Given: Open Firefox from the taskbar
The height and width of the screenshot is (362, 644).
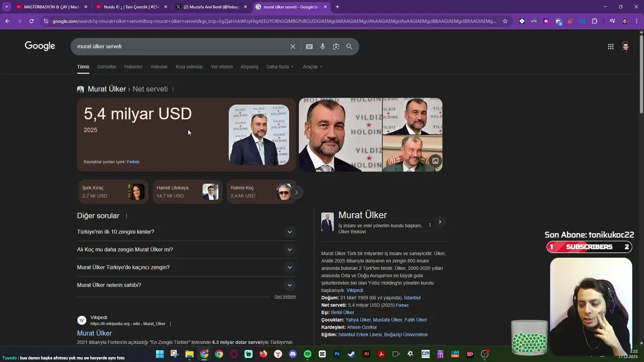Looking at the screenshot, I should 263,354.
